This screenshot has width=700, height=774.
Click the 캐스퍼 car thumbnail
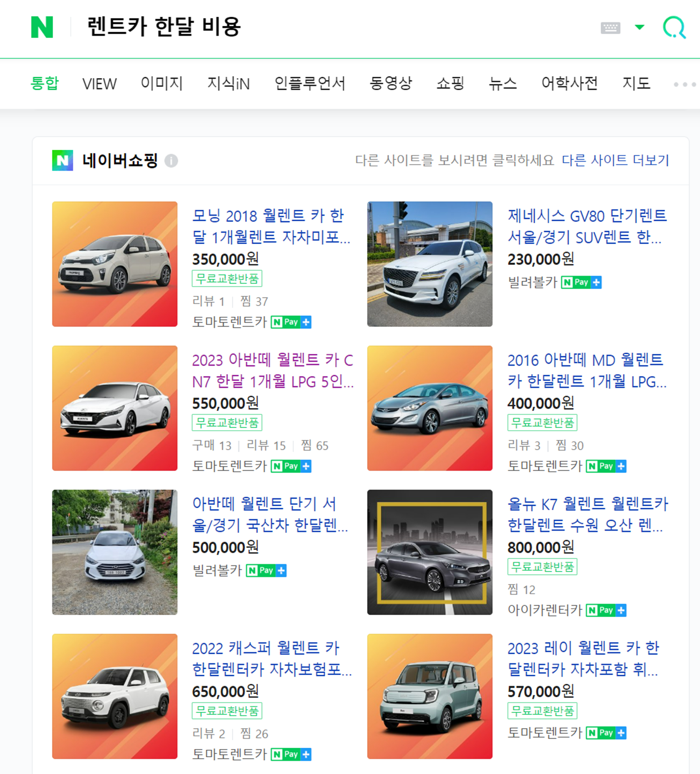[115, 696]
